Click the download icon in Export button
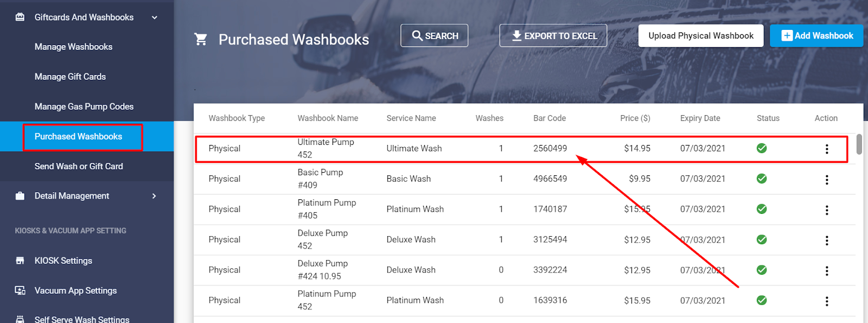 (516, 36)
